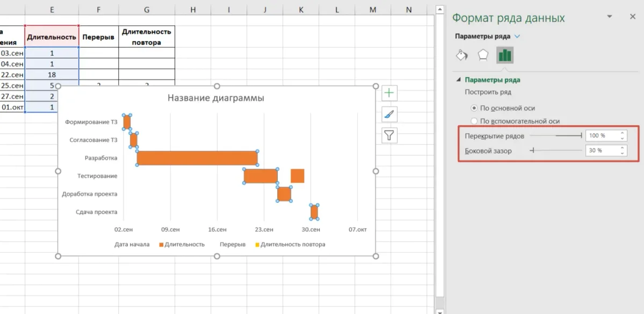The width and height of the screenshot is (644, 314).
Task: Click the Chart Elements plus button
Action: [x=389, y=93]
